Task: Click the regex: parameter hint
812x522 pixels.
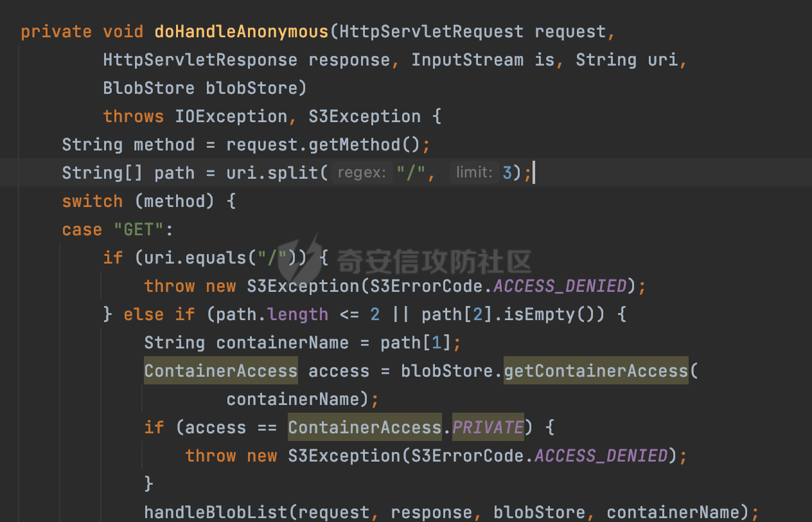Action: [x=362, y=173]
